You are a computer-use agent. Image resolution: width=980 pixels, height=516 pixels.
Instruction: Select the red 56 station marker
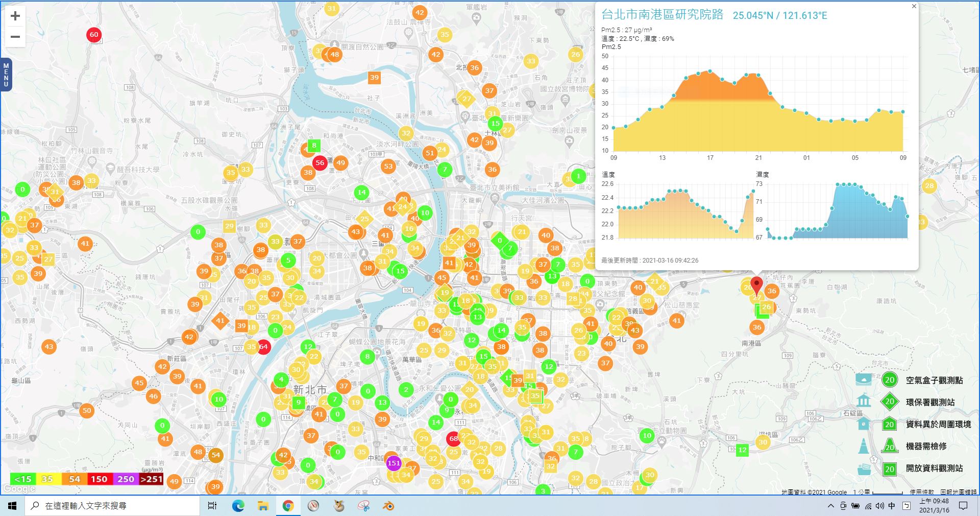click(320, 163)
